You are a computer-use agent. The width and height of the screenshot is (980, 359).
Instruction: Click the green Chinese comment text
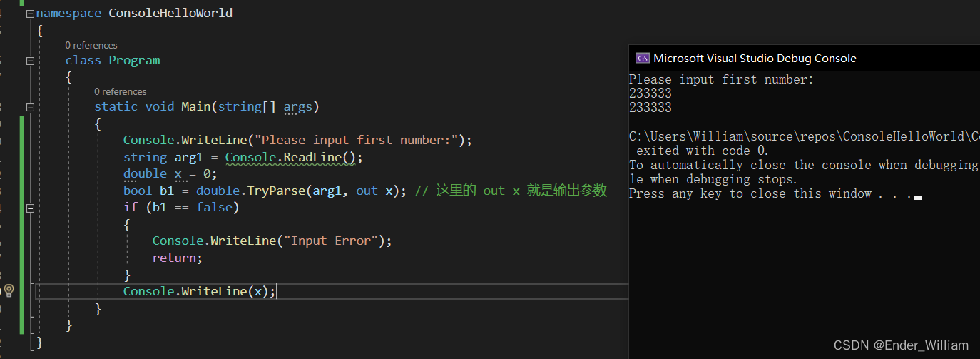pyautogui.click(x=521, y=191)
